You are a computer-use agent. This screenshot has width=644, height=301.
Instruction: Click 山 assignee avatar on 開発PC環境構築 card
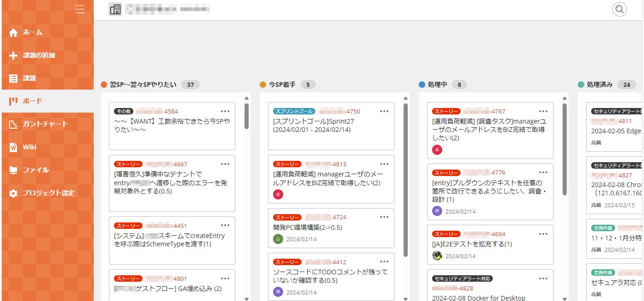278,239
